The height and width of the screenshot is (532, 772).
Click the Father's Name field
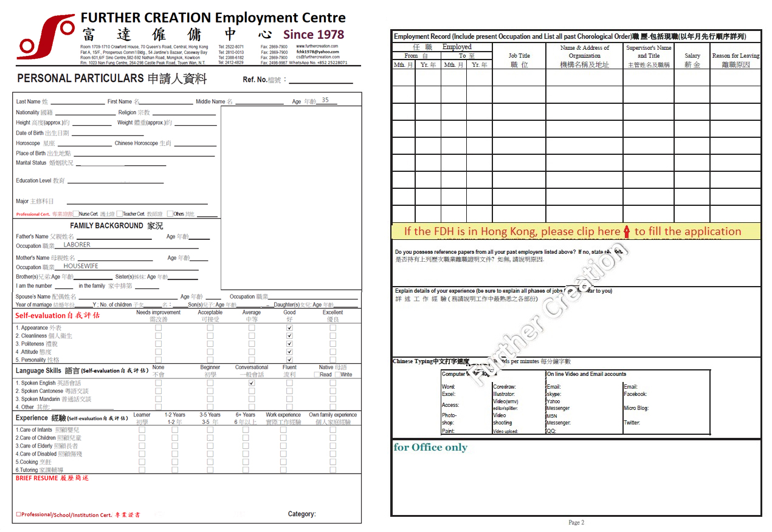(113, 236)
